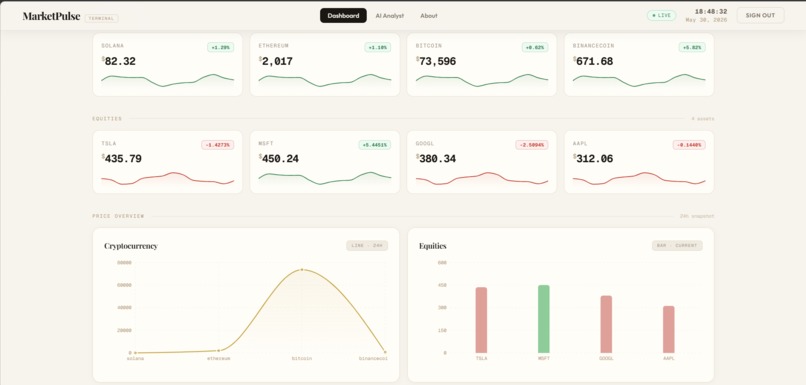The height and width of the screenshot is (385, 806).
Task: Click MSFT's +5.4451% change badge
Action: 375,145
